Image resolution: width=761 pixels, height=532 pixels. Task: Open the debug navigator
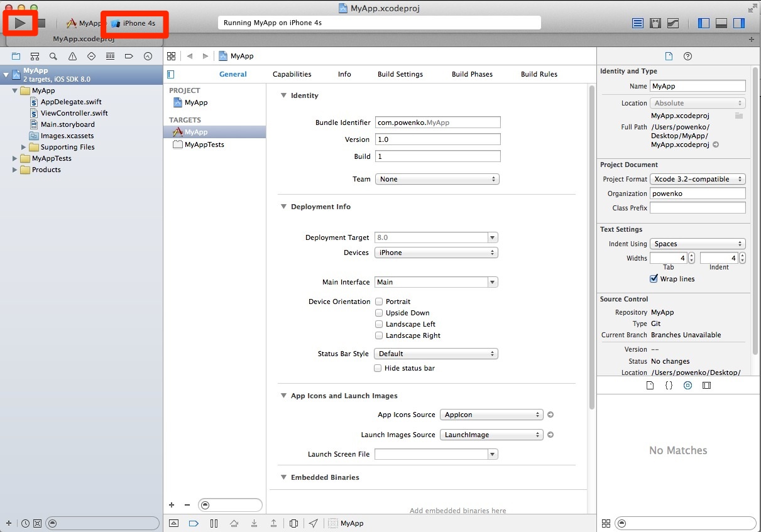pyautogui.click(x=110, y=56)
